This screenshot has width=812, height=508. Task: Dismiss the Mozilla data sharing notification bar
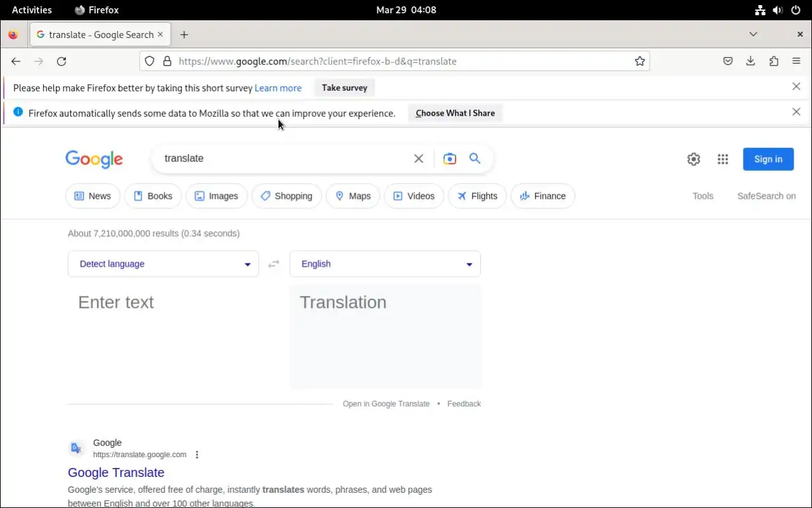[796, 112]
